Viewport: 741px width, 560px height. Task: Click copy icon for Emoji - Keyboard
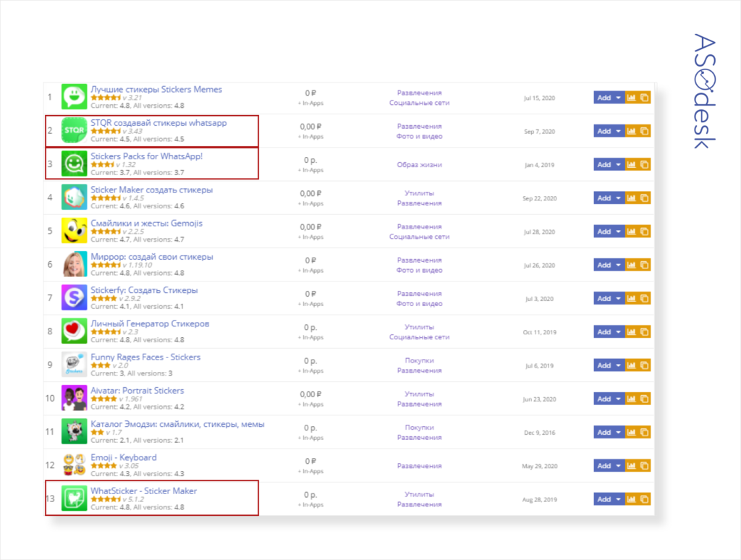(x=644, y=465)
